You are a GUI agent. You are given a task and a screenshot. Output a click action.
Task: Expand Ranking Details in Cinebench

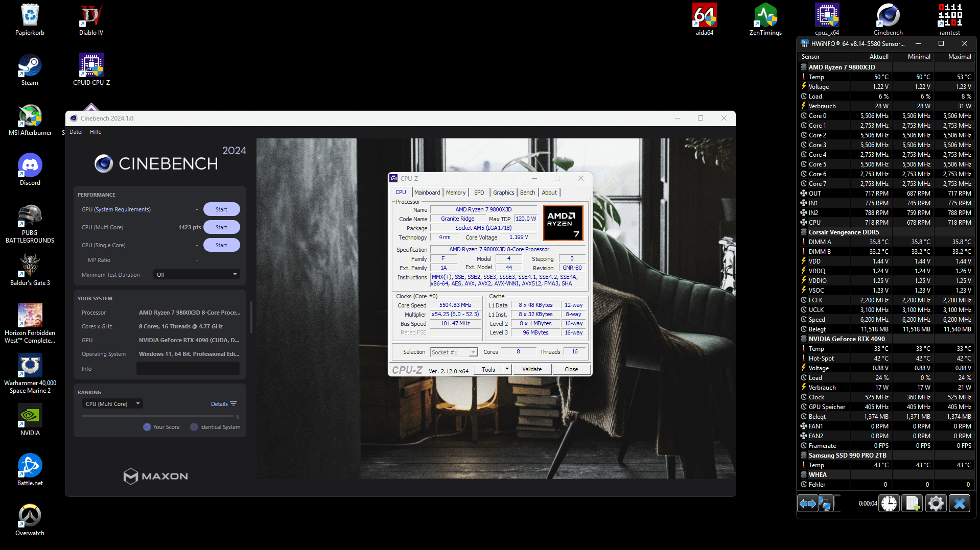224,404
